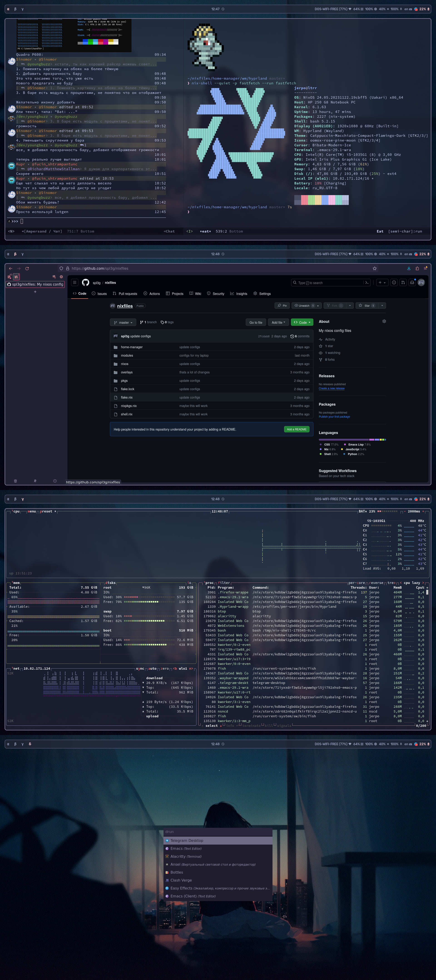Toggle auto scaling in btop net panel
The width and height of the screenshot is (436, 980).
152,669
